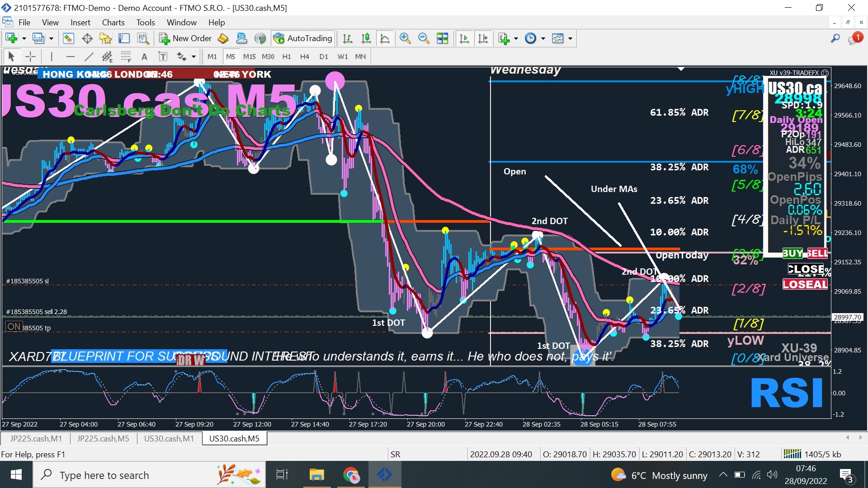Viewport: 868px width, 488px height.
Task: Select the trendline drawing tool
Action: point(89,56)
